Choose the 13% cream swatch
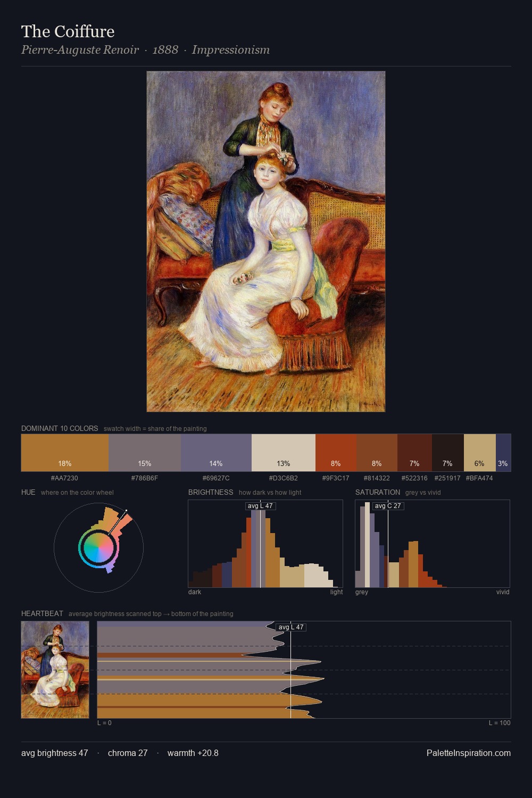Viewport: 532px width, 798px height. (284, 453)
